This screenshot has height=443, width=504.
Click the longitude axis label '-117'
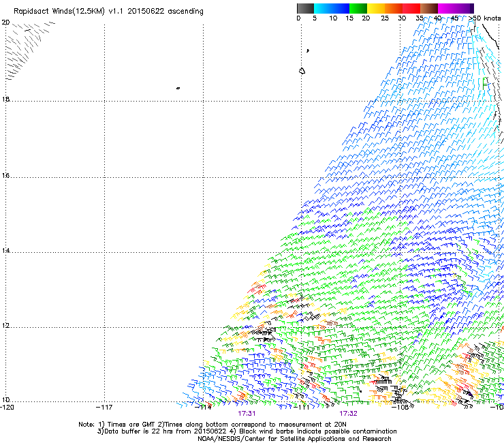coord(104,408)
